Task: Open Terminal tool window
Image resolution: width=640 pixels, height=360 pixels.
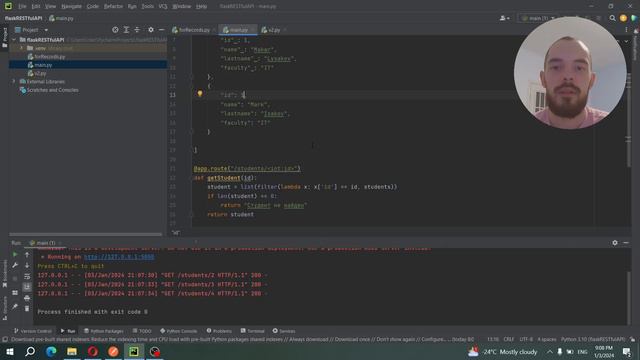Action: click(x=253, y=331)
